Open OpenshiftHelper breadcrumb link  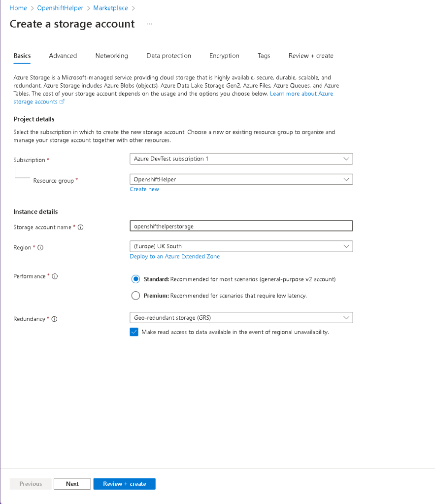click(x=60, y=8)
